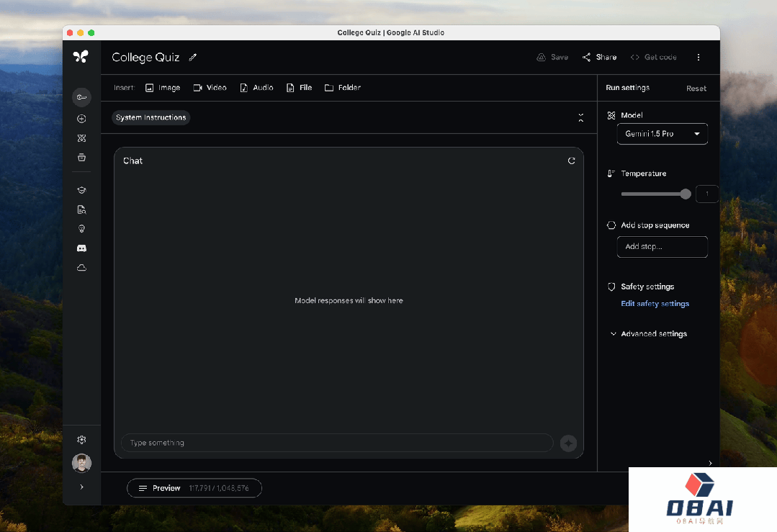Expand Advanced settings section
Screen dimensions: 777x532
648,334
